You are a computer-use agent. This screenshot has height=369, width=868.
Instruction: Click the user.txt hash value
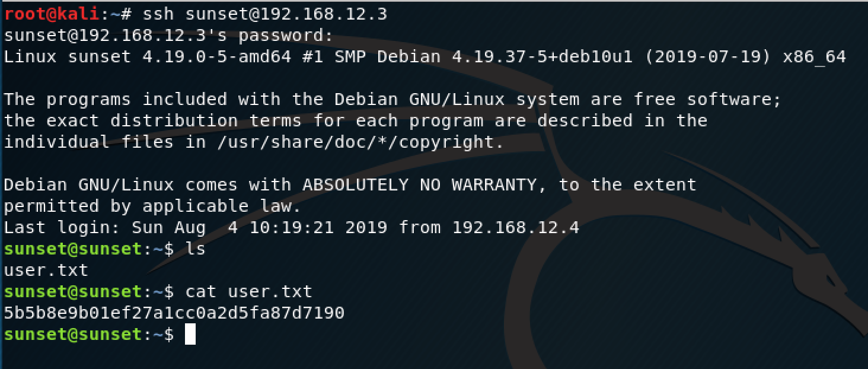coord(174,313)
